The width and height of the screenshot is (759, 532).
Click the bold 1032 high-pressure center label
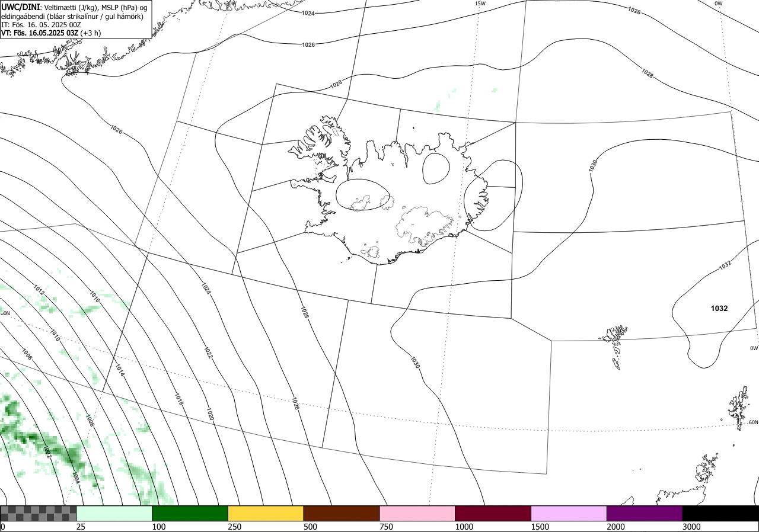719,308
